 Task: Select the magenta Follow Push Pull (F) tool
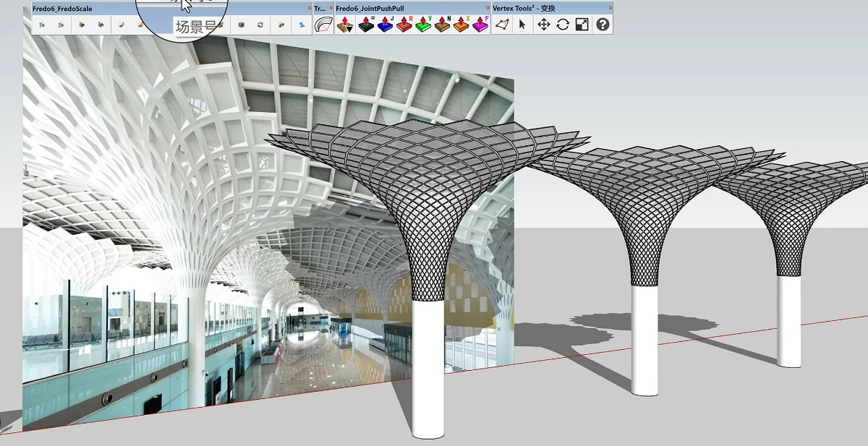[x=480, y=25]
